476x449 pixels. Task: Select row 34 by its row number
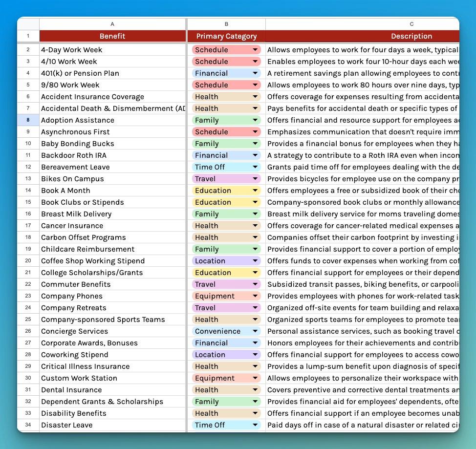click(x=28, y=425)
